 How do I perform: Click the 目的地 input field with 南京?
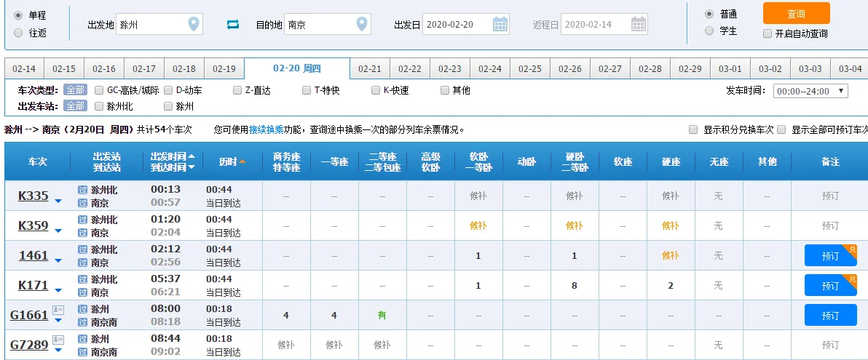pos(327,24)
